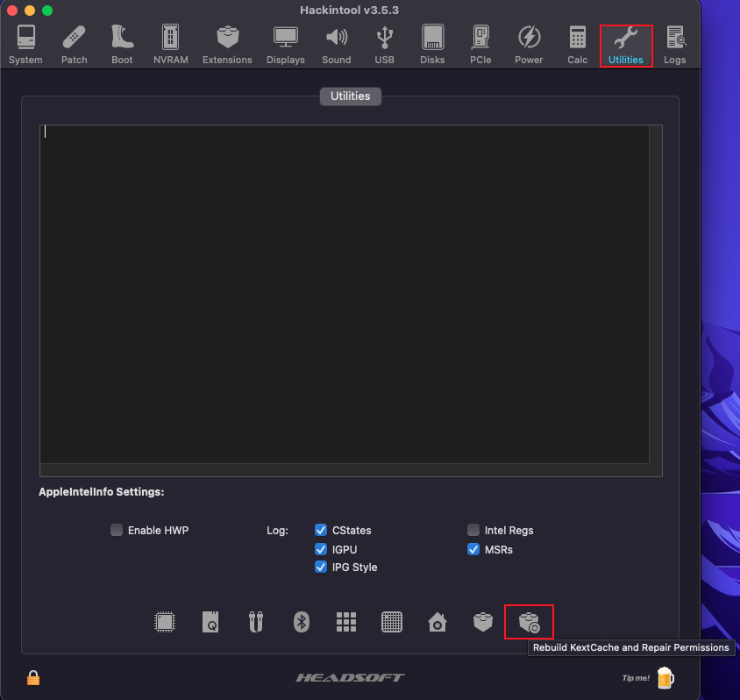Image resolution: width=740 pixels, height=700 pixels.
Task: Click the CPU chip icon at bottom
Action: (x=164, y=622)
